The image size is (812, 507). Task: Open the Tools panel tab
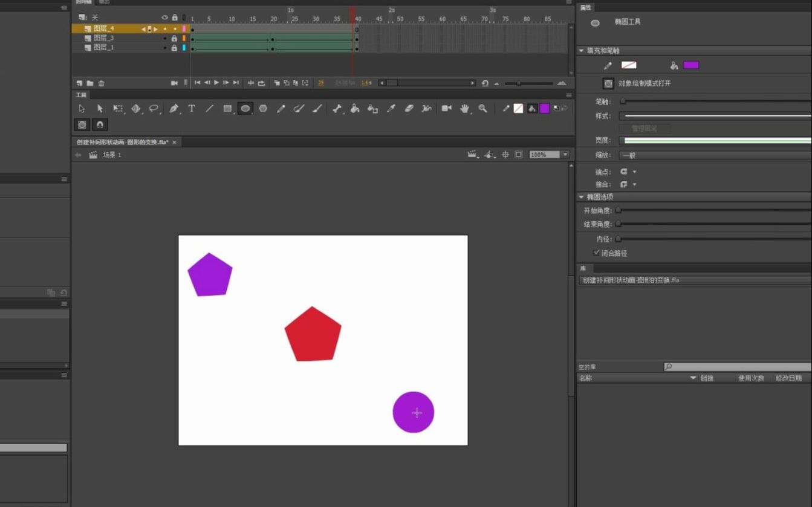81,95
